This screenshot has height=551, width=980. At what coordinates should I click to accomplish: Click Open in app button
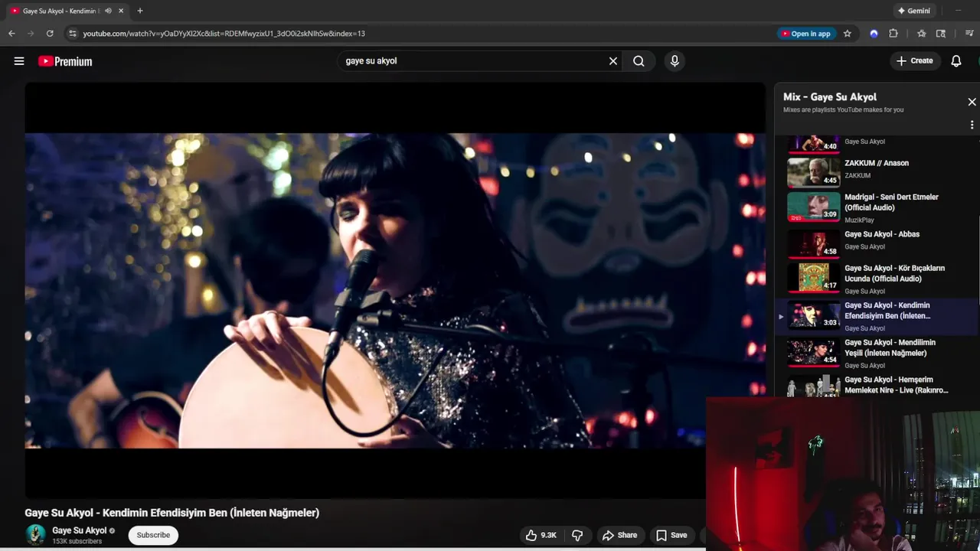[x=805, y=34]
